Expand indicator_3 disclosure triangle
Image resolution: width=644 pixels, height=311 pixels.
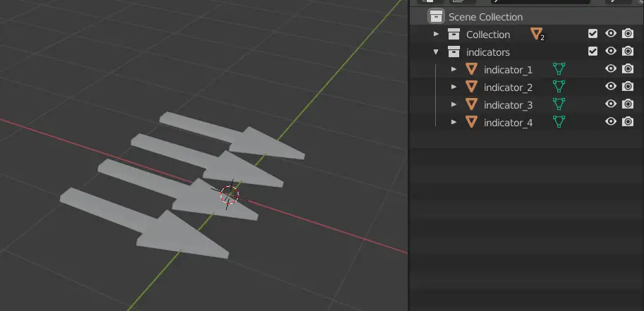click(454, 105)
